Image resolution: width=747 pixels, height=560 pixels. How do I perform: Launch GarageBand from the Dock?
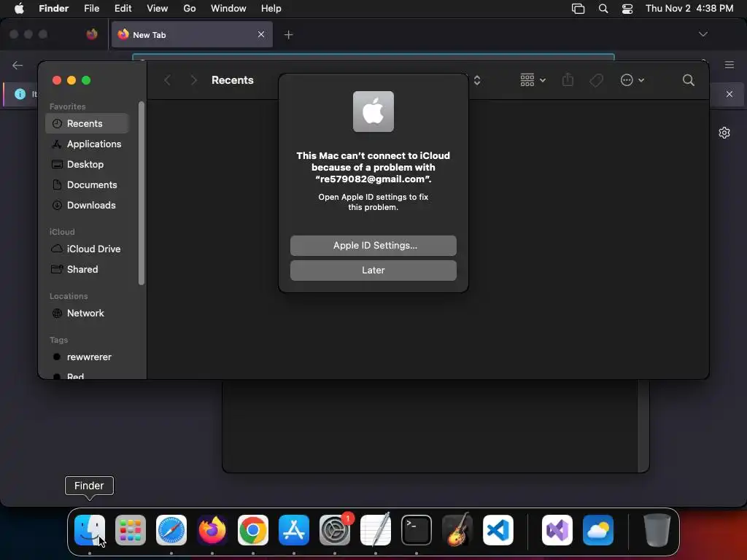(457, 530)
